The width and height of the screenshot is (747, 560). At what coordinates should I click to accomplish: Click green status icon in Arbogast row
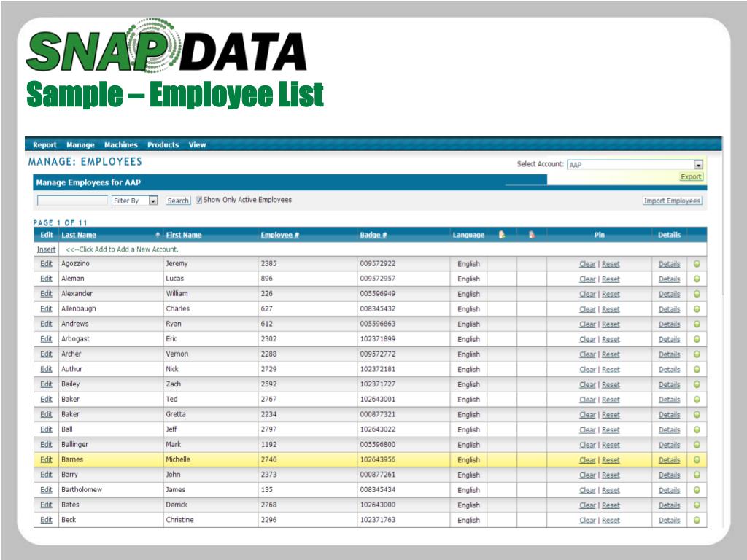tap(697, 339)
